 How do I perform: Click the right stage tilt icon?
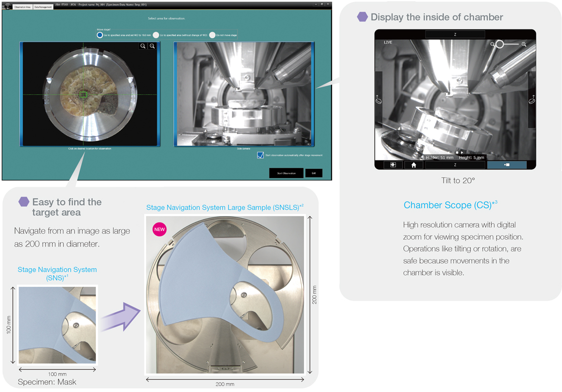532,100
